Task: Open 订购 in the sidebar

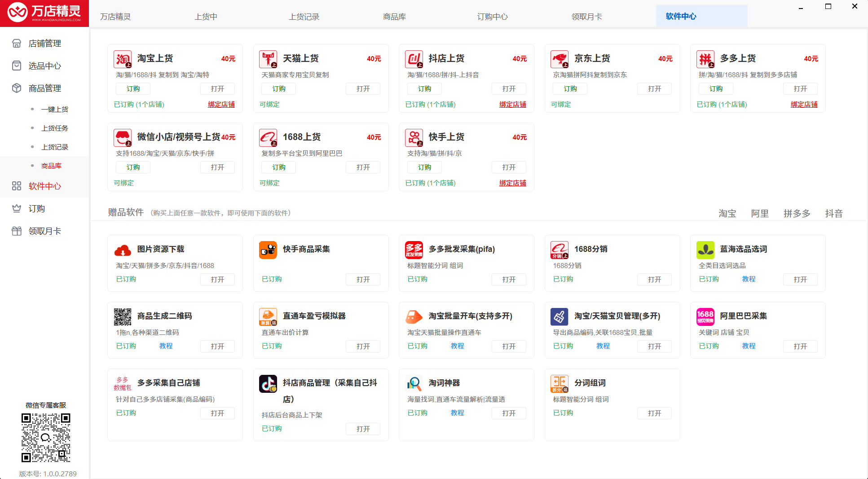Action: 37,209
